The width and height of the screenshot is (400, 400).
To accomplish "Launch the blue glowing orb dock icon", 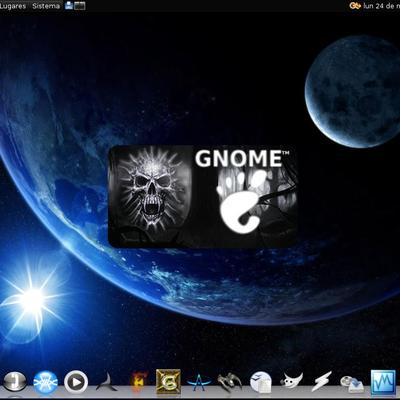I will pyautogui.click(x=45, y=382).
